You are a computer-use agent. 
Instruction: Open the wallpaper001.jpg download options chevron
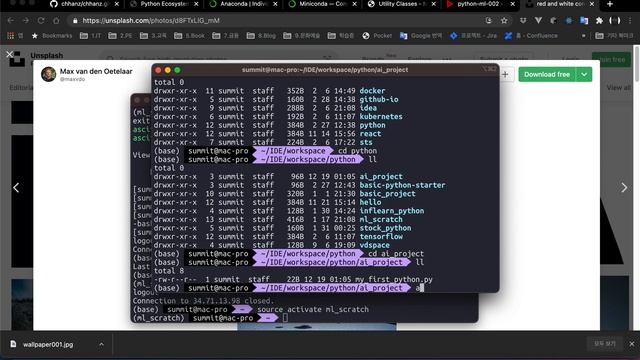point(101,344)
